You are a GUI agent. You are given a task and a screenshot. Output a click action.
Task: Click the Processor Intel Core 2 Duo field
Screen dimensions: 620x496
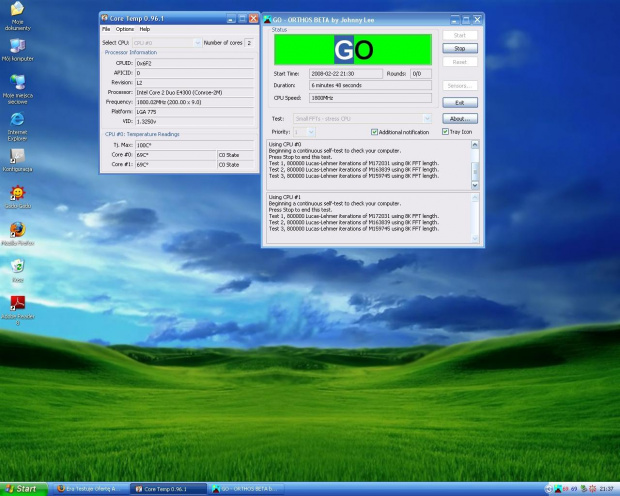pos(195,93)
